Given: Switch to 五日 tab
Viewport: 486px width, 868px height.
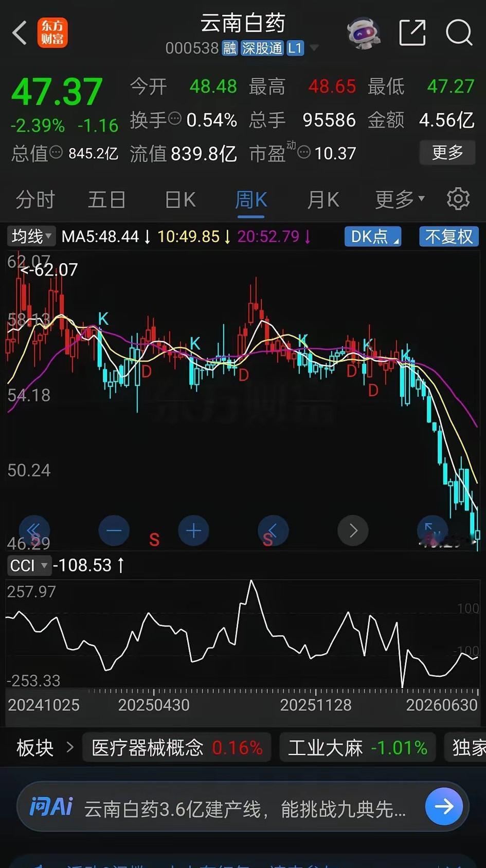Looking at the screenshot, I should 106,199.
